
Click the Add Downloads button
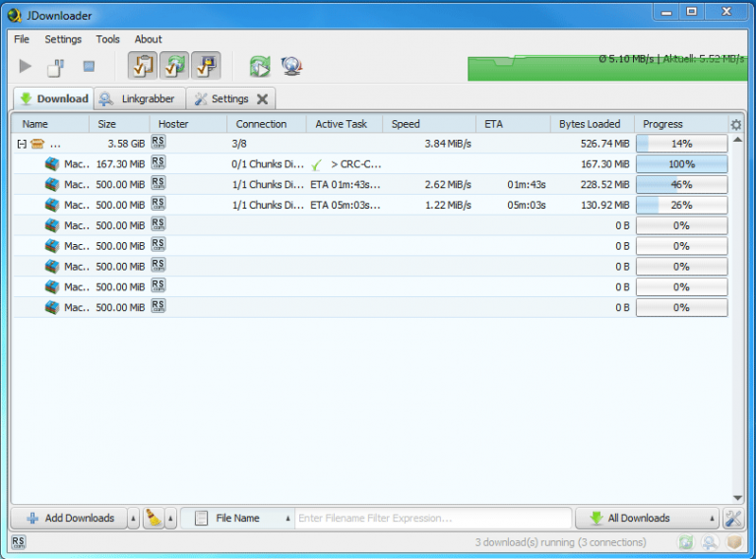[70, 518]
